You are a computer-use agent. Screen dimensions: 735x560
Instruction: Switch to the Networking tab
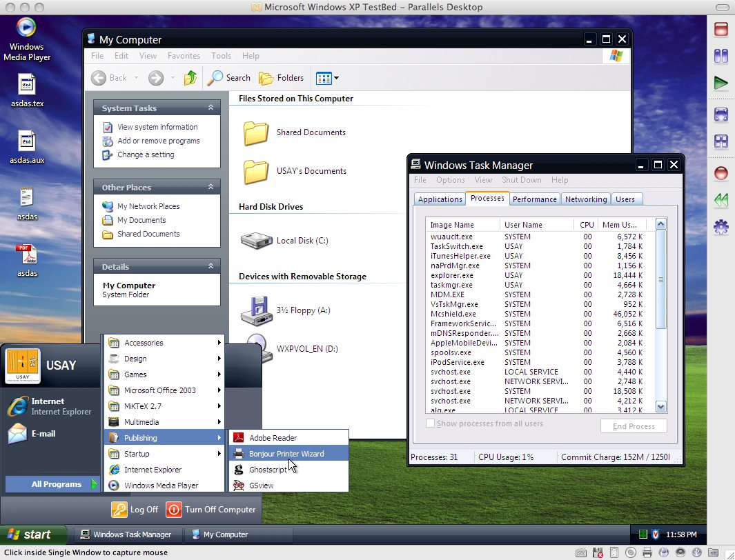pyautogui.click(x=586, y=199)
